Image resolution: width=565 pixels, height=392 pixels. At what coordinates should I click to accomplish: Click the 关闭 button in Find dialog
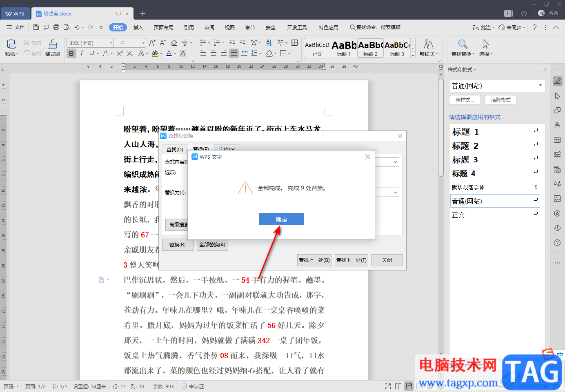tap(387, 260)
